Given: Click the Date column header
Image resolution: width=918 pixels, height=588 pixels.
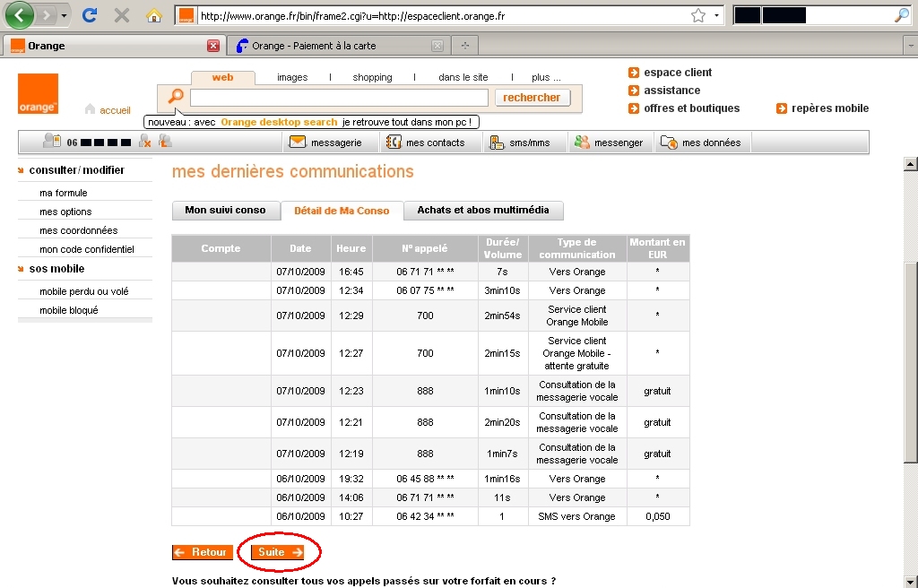Looking at the screenshot, I should point(300,248).
